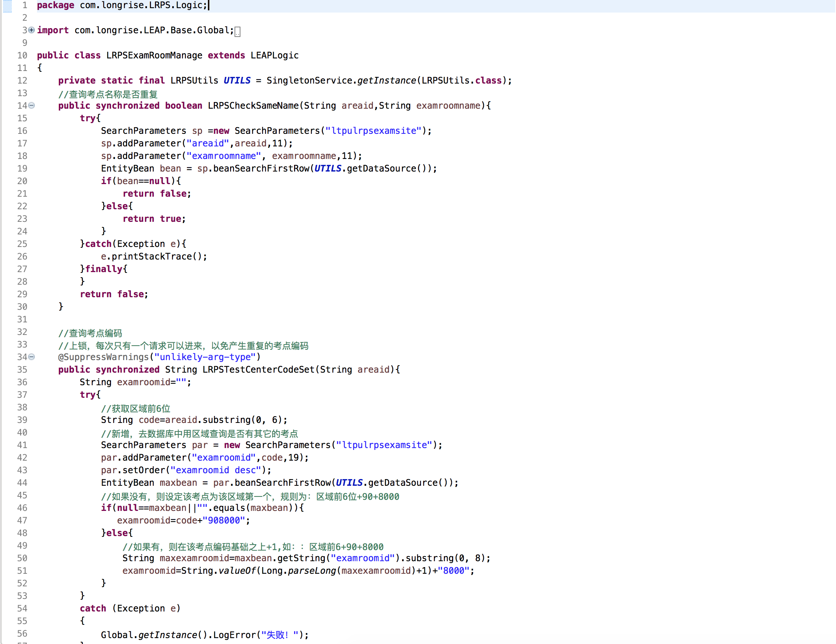Click the "ltpulrpsexamsite" string on line 41

coord(384,445)
